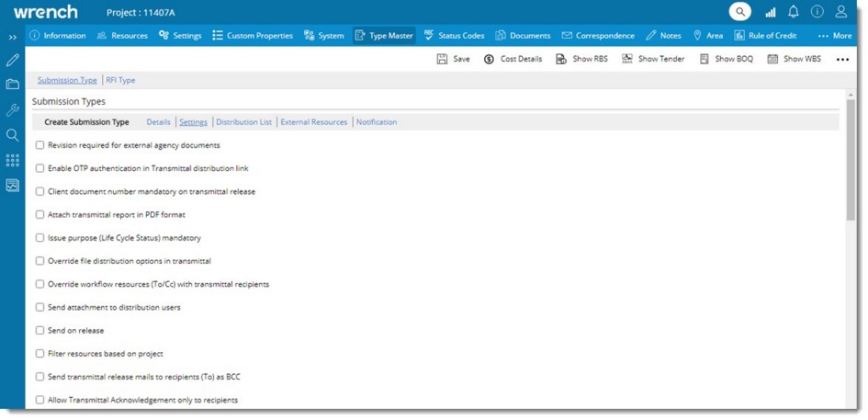Open the notifications bell icon
This screenshot has height=420, width=868.
click(x=794, y=12)
